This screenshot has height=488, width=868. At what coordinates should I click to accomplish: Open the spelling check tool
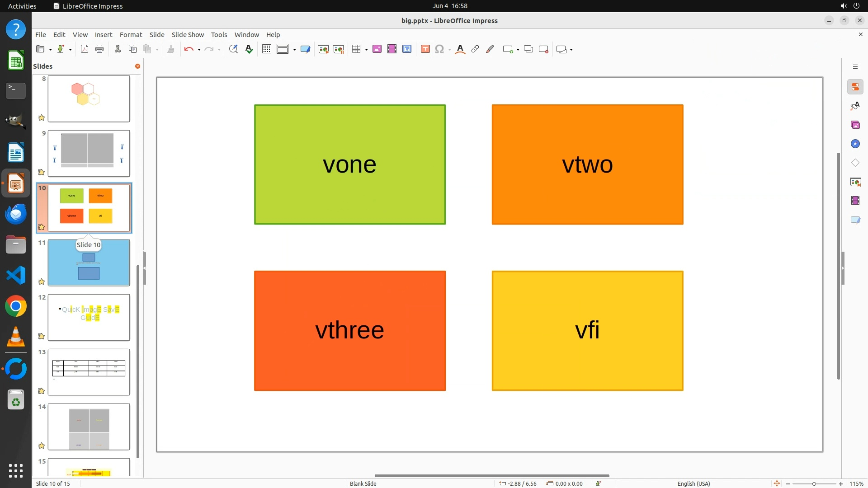(x=249, y=49)
